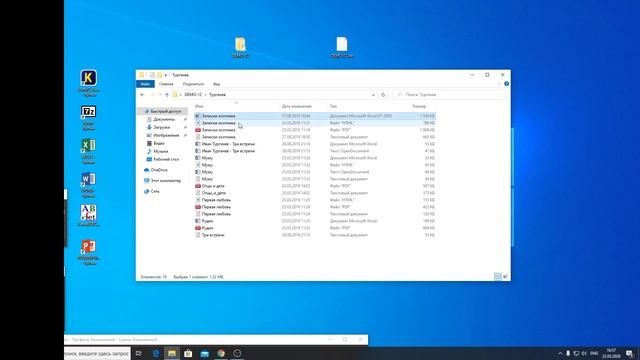The width and height of the screenshot is (640, 360).
Task: Open Документы in the navigation pane
Action: pos(164,119)
